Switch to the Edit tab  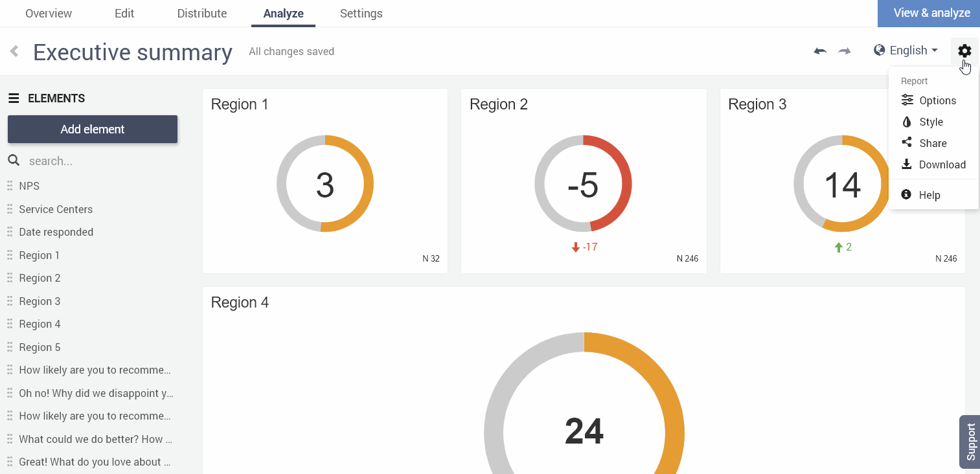124,14
